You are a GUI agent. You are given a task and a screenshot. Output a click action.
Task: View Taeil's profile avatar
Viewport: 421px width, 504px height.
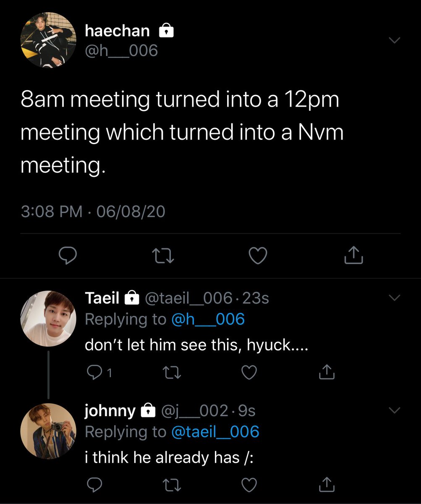click(48, 318)
